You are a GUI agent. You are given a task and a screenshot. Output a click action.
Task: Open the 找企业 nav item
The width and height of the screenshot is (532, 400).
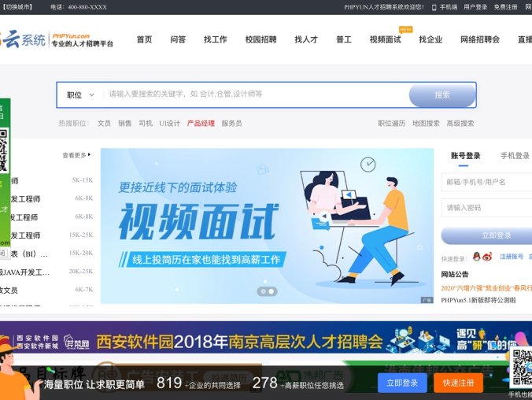(430, 39)
